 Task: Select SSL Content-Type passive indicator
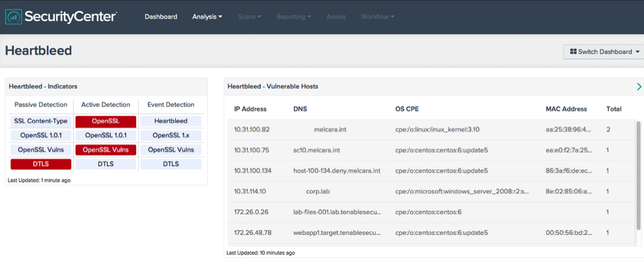[41, 121]
